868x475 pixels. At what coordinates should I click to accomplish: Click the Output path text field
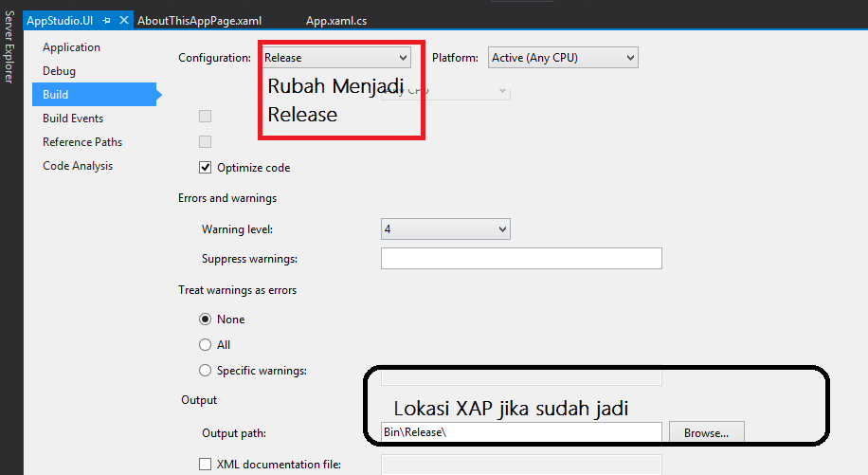click(521, 432)
